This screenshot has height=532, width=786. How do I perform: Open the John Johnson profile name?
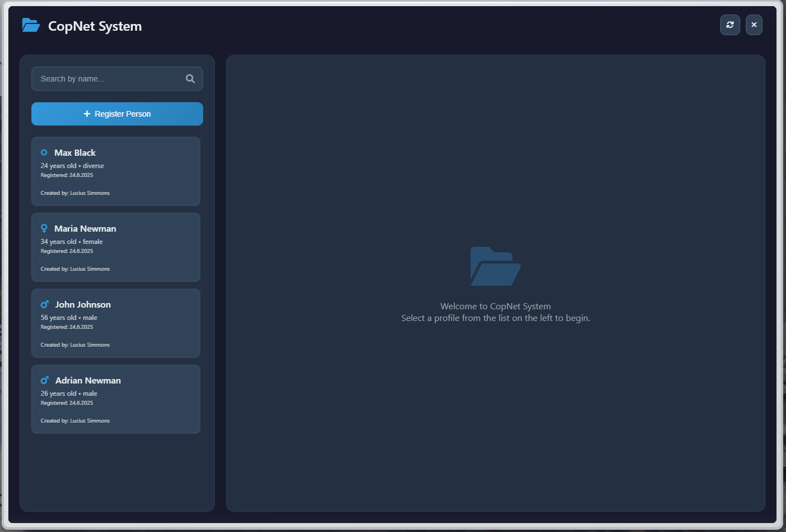[83, 304]
